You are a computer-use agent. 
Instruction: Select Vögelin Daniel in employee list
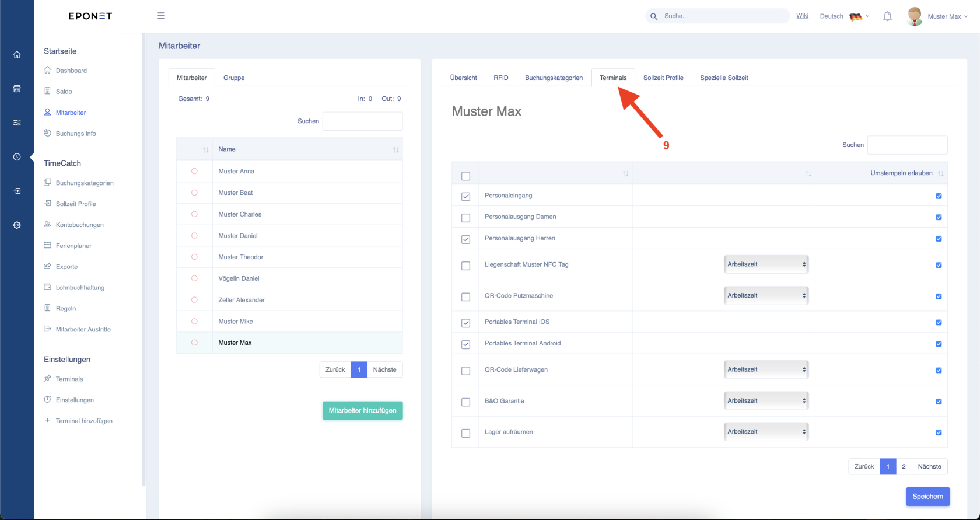pos(239,278)
